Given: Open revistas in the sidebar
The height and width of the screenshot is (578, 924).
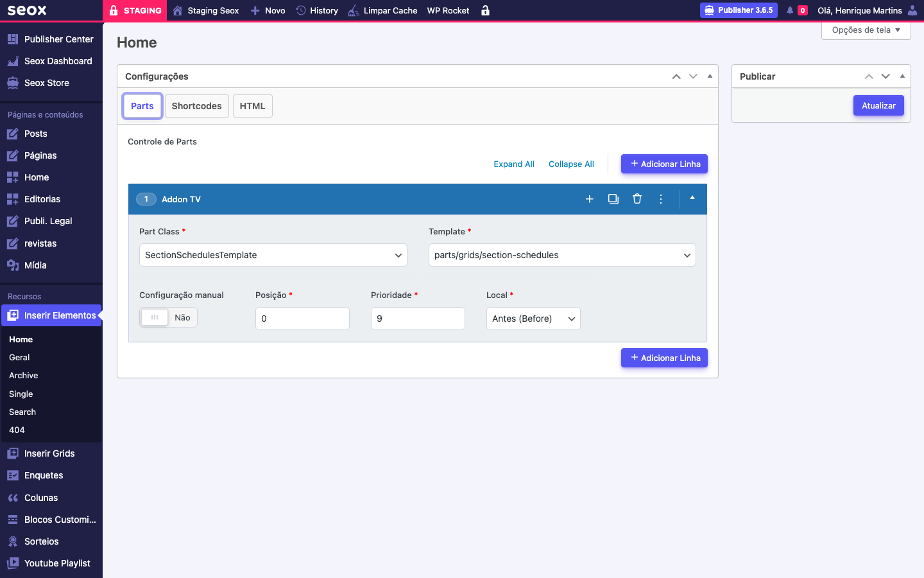Looking at the screenshot, I should click(x=51, y=243).
